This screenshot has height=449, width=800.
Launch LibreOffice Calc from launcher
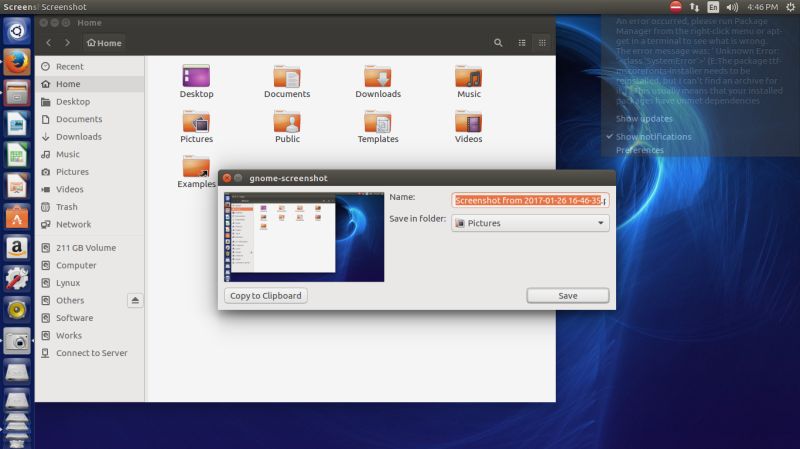point(17,155)
